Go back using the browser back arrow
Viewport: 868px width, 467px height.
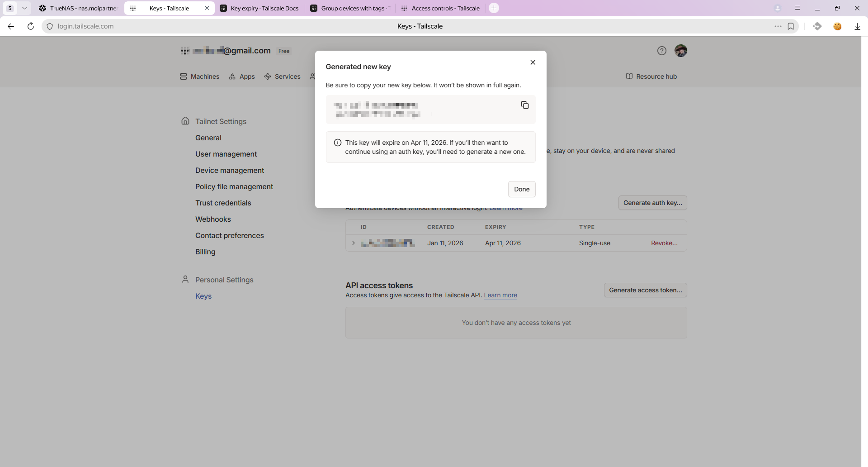[11, 26]
